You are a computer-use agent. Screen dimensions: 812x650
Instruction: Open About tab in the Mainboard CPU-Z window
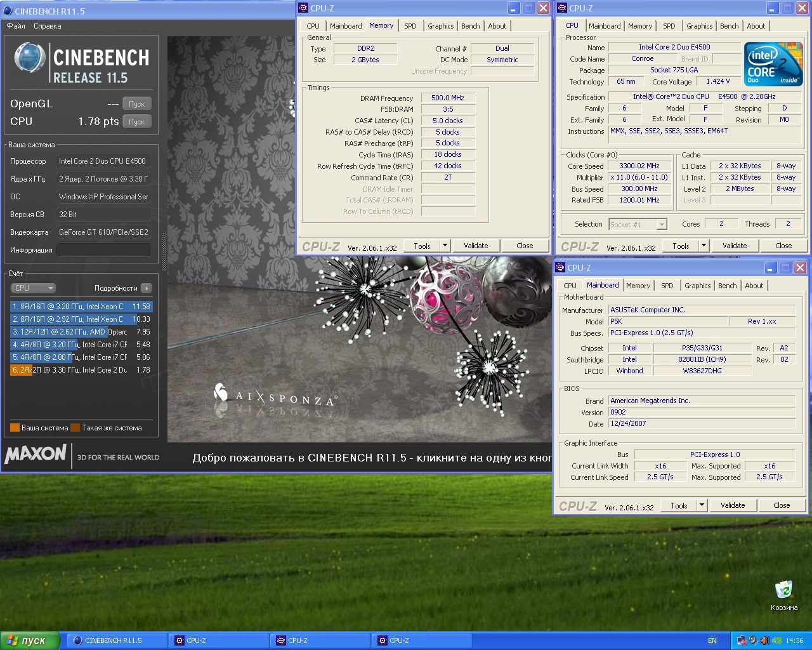point(754,286)
